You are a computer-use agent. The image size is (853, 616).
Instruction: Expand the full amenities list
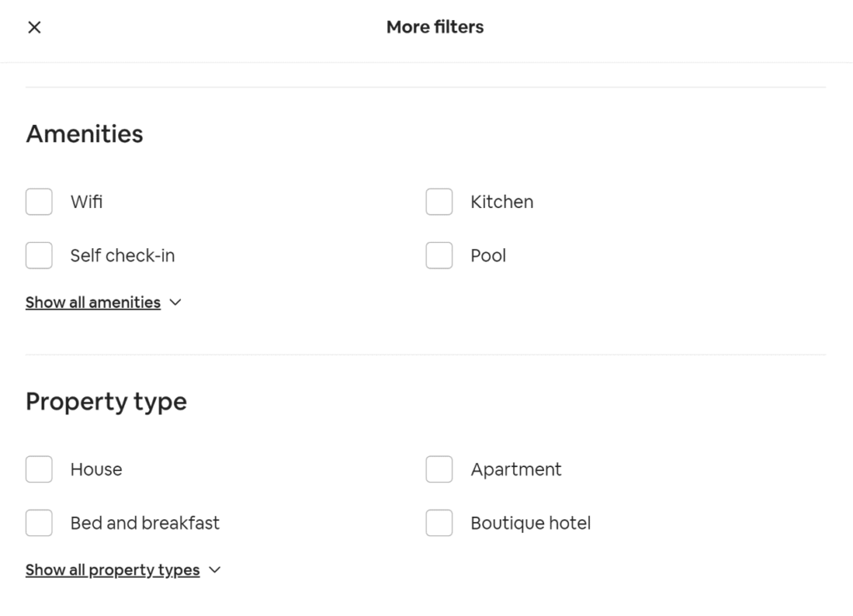(x=93, y=302)
